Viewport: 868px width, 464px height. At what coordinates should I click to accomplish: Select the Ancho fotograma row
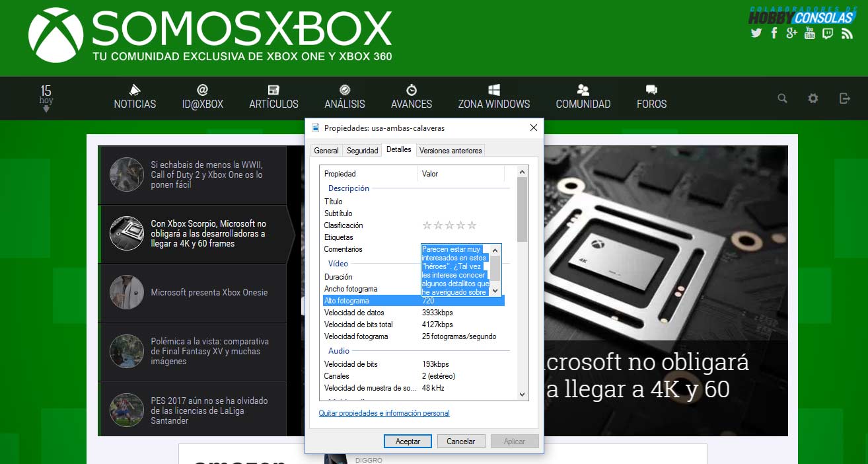pos(371,289)
